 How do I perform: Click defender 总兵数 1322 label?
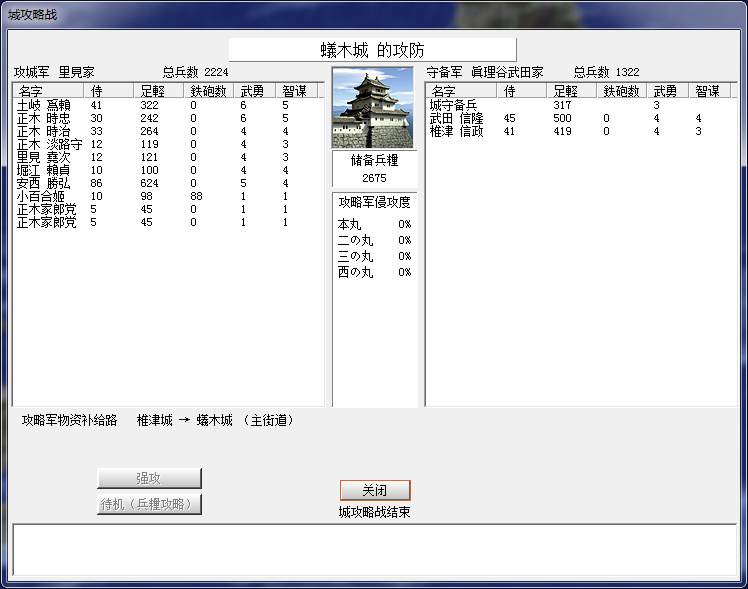(606, 72)
